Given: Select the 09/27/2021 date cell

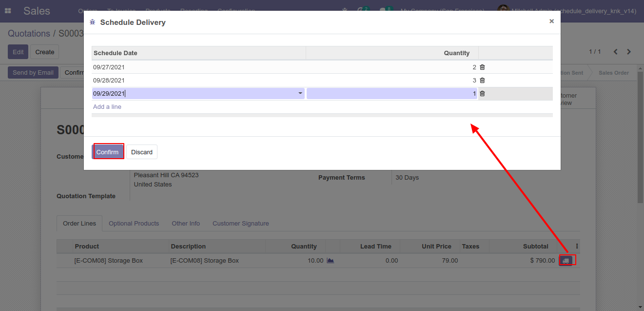Looking at the screenshot, I should (199, 67).
